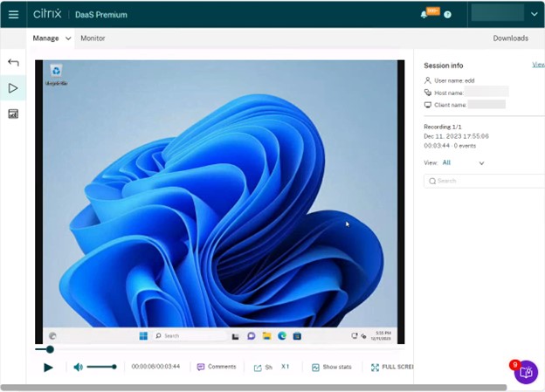
Task: Click Show stats
Action: [x=332, y=367]
